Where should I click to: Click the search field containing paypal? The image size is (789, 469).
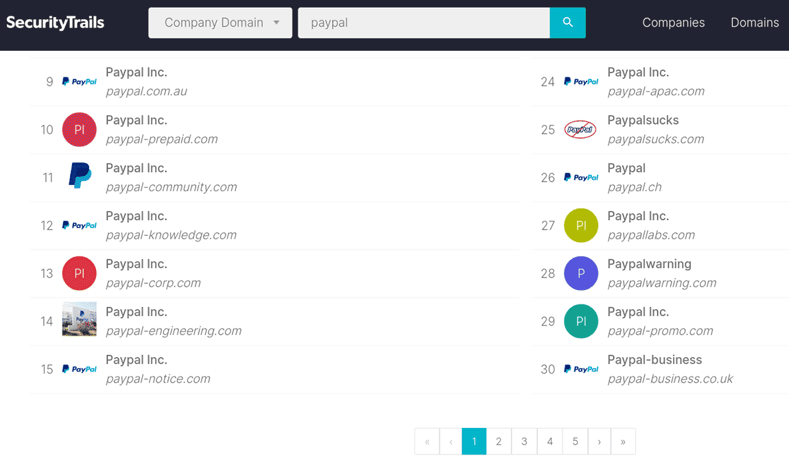click(x=424, y=23)
